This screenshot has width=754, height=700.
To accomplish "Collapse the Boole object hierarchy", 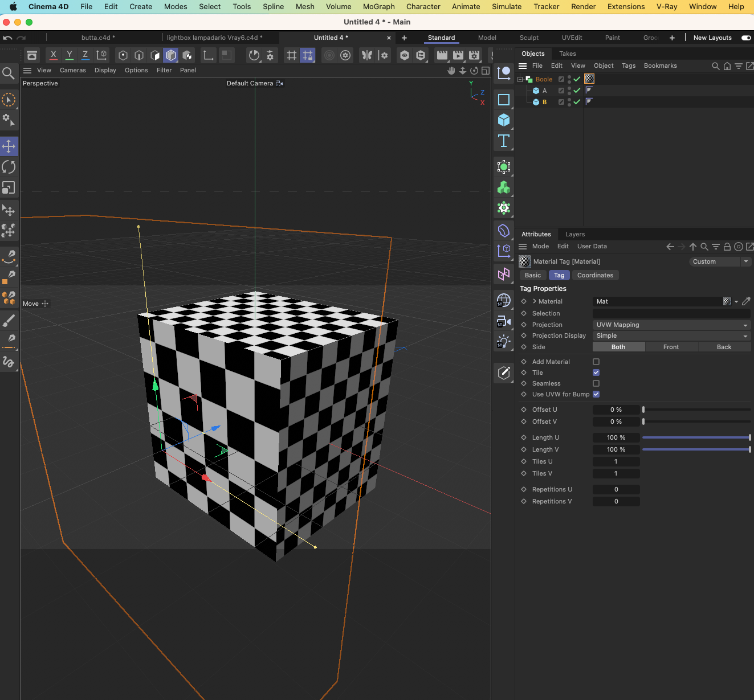I will pyautogui.click(x=520, y=79).
